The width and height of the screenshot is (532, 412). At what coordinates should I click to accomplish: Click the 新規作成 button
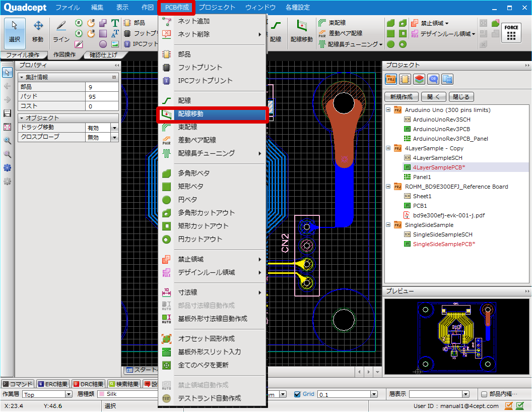click(402, 97)
